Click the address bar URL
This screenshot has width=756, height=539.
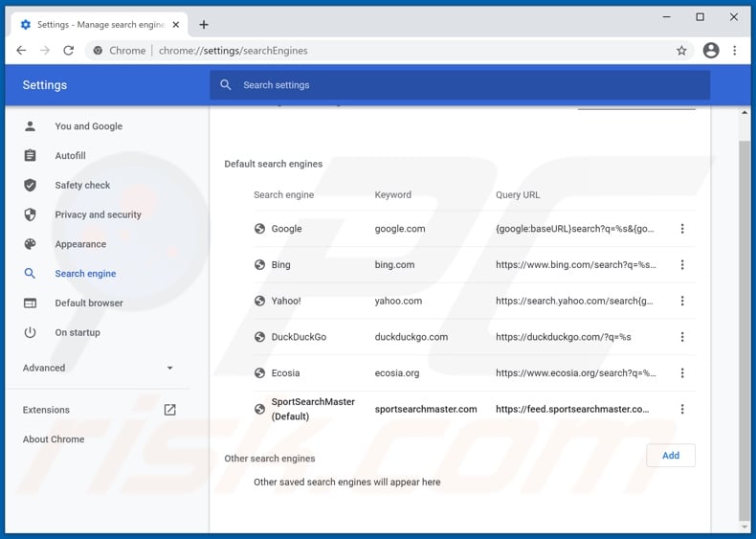coord(233,51)
